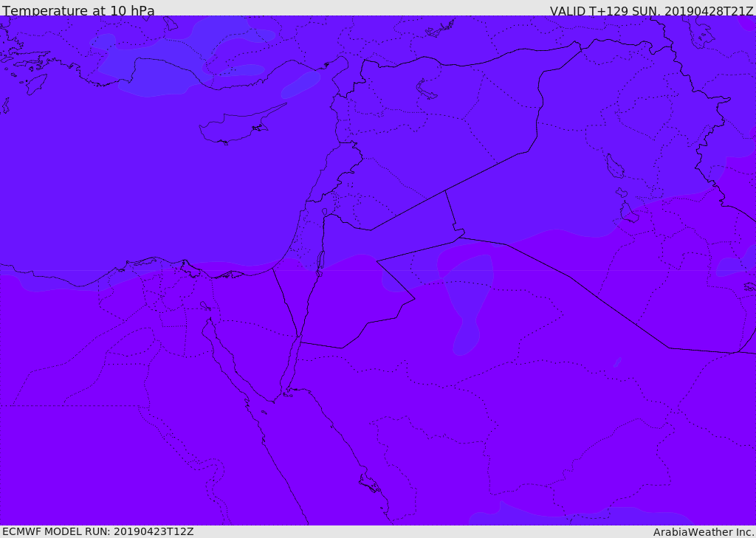Click the 'VALID T+129 SUN. 20190428T21Z' label

652,11
